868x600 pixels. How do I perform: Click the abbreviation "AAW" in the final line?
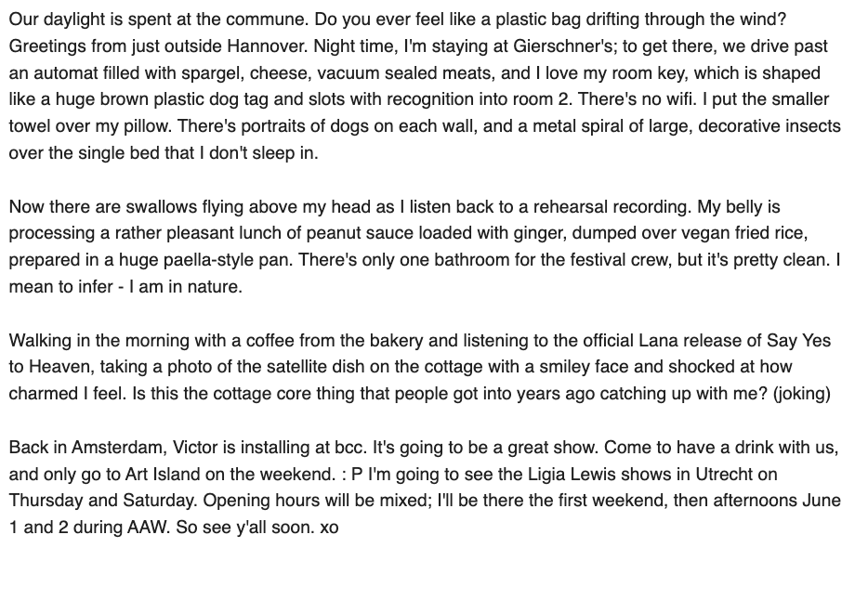pyautogui.click(x=147, y=528)
